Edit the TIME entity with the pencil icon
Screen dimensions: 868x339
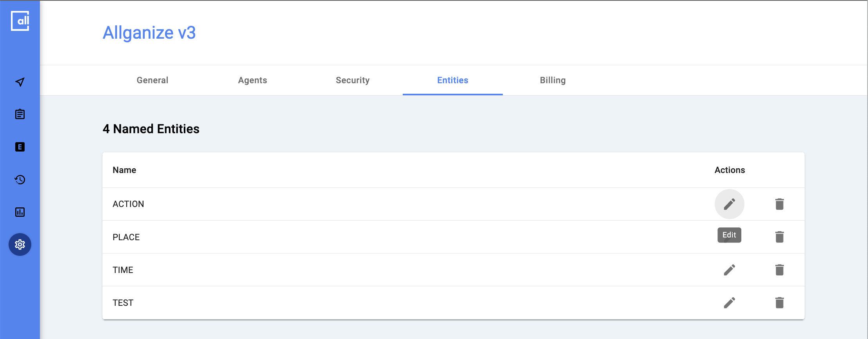pyautogui.click(x=730, y=270)
